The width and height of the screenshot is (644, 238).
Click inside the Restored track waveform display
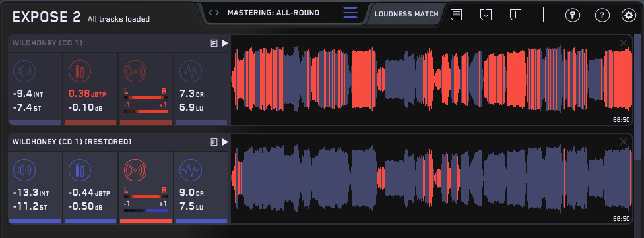432,179
